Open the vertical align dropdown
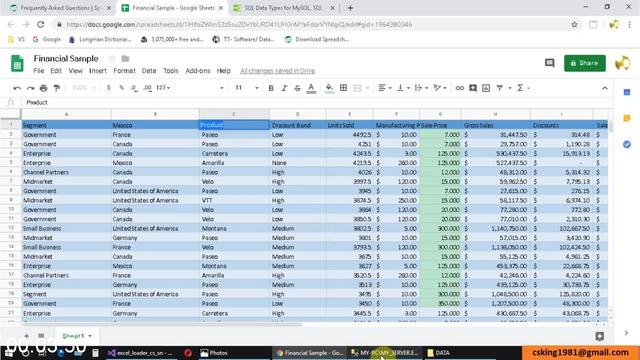The image size is (640, 360). [403, 88]
